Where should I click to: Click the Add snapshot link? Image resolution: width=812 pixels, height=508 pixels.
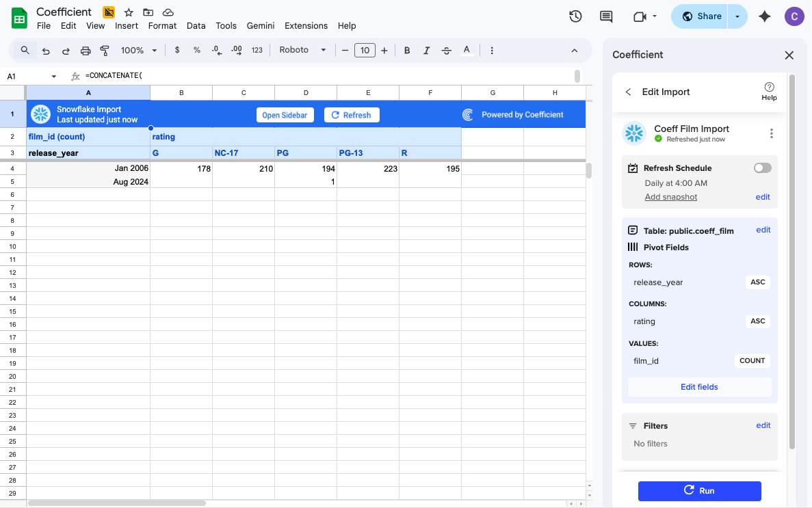pos(670,197)
